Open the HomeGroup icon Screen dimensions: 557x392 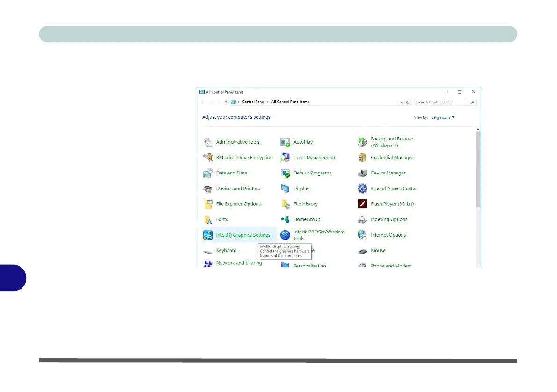[x=285, y=219]
